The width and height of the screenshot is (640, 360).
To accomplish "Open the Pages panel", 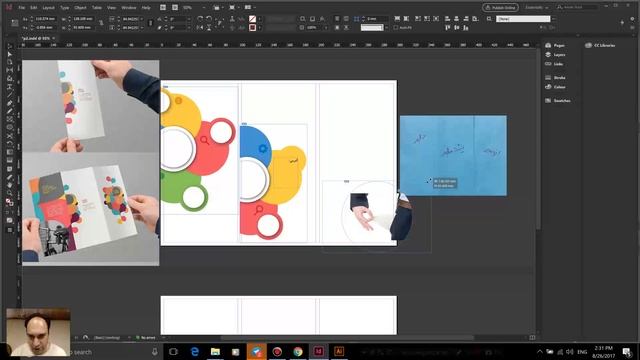I will coord(555,45).
